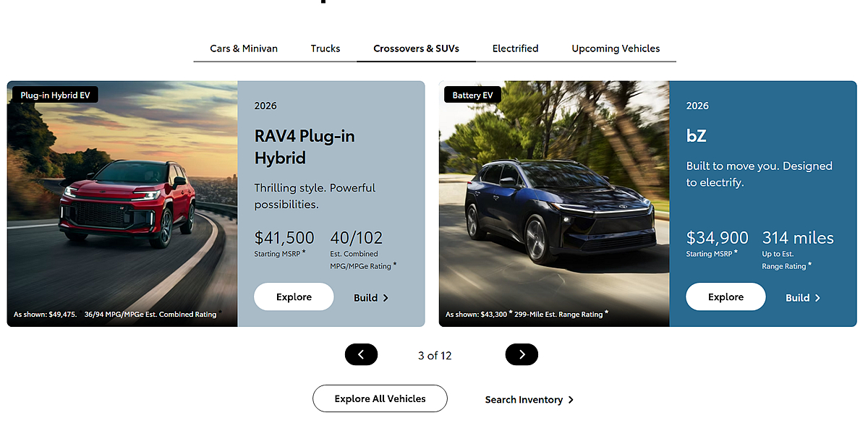The image size is (868, 431).
Task: Click the Battery EV badge
Action: 472,95
